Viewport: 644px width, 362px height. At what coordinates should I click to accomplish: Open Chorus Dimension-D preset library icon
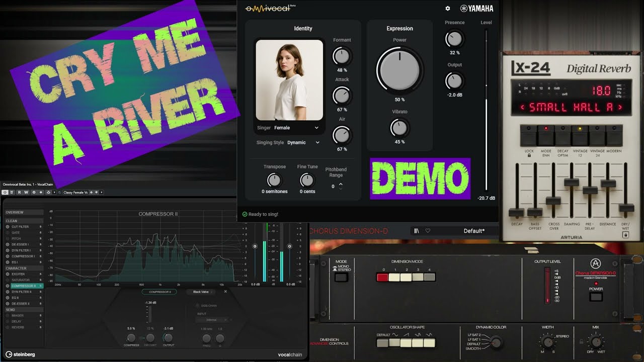417,231
